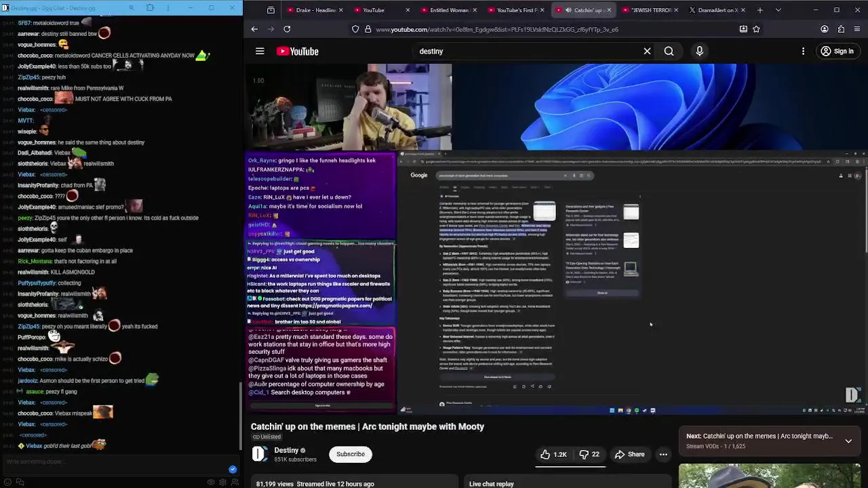Image resolution: width=868 pixels, height=488 pixels.
Task: Go back in the browser
Action: pyautogui.click(x=254, y=29)
